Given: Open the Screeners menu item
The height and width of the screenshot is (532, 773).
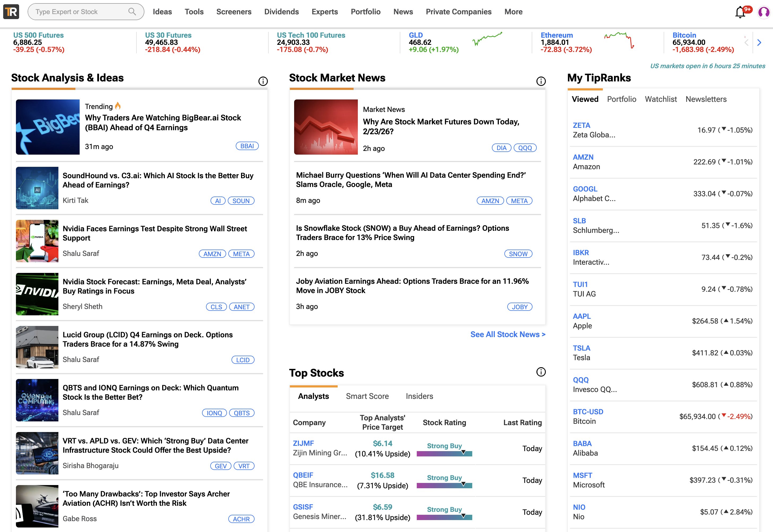Looking at the screenshot, I should click(234, 12).
